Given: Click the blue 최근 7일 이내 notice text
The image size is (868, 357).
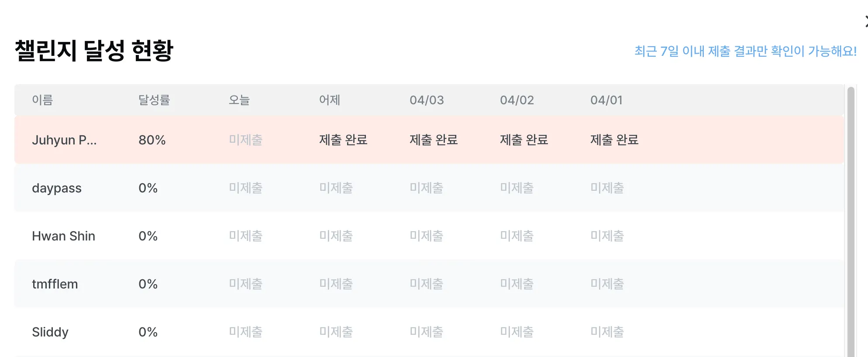Looking at the screenshot, I should tap(745, 51).
